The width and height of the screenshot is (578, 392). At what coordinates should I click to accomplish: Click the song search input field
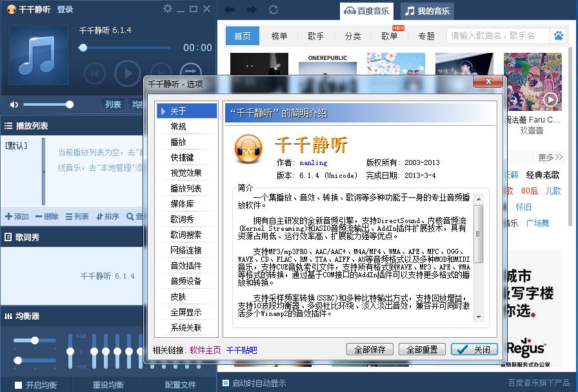(497, 35)
